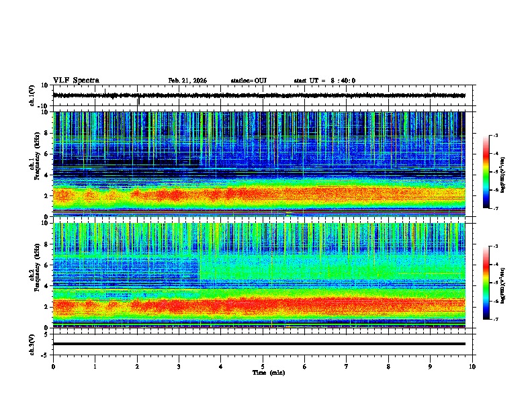Screen dimensions: 532x411
Task: Click the "-7" label below ch.2 color bar
Action: tap(495, 319)
